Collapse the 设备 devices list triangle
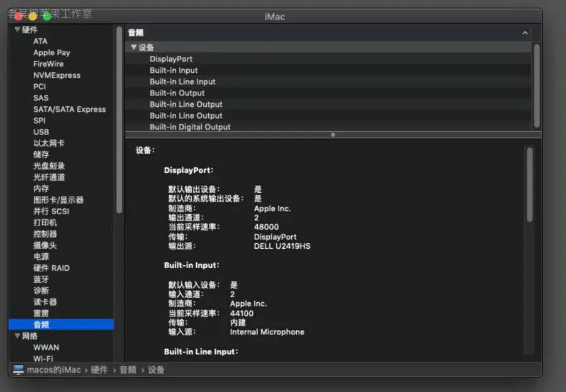 point(133,47)
